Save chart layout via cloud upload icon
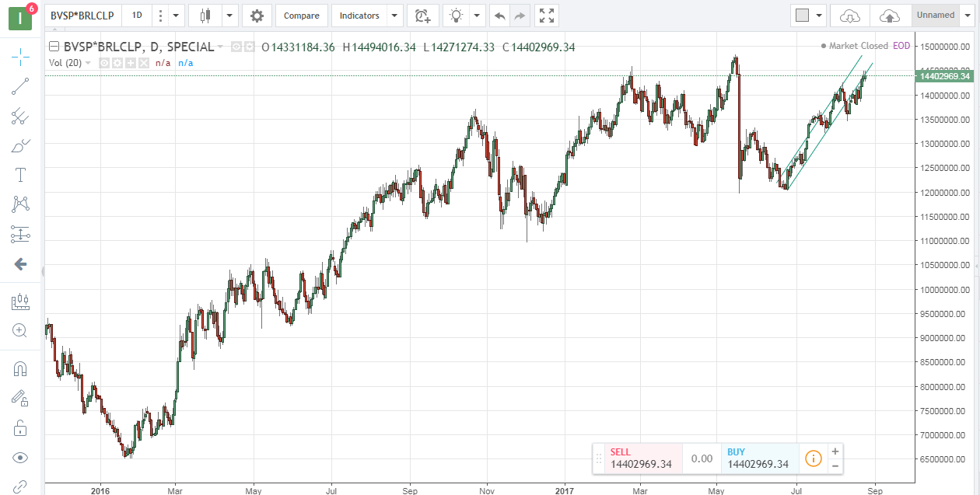The width and height of the screenshot is (980, 495). pos(890,16)
